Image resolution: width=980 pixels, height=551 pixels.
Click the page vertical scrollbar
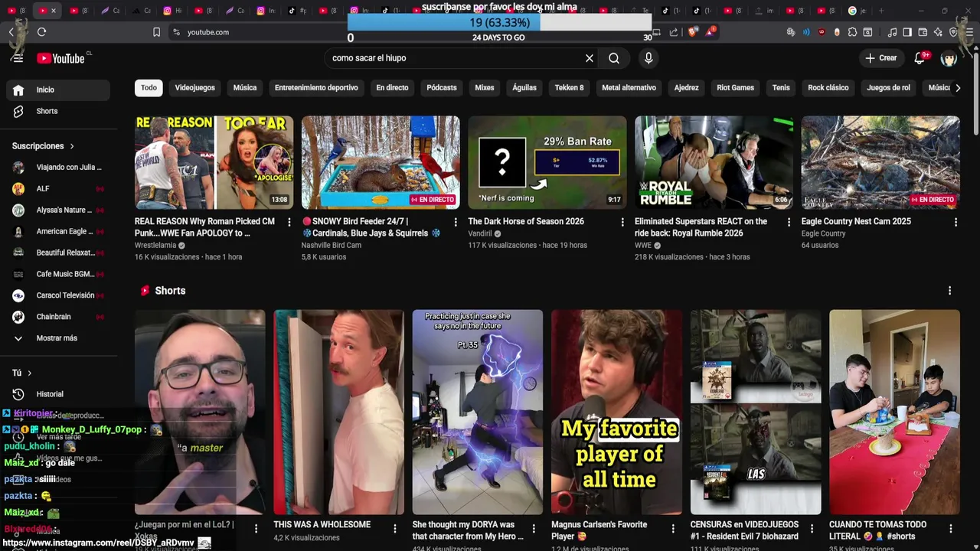975,92
